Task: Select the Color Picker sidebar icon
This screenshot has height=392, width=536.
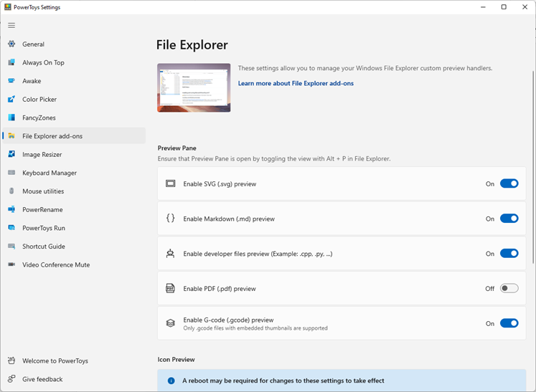Action: [11, 100]
